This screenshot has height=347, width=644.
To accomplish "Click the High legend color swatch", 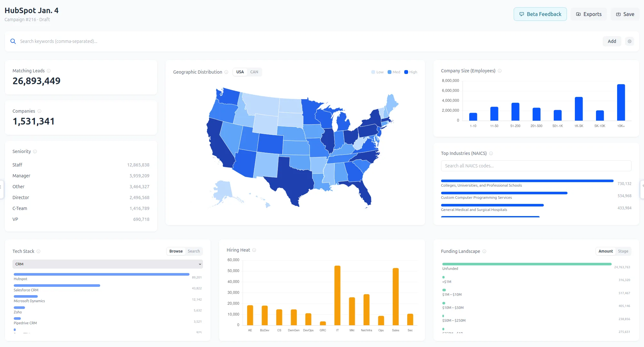I will 406,72.
